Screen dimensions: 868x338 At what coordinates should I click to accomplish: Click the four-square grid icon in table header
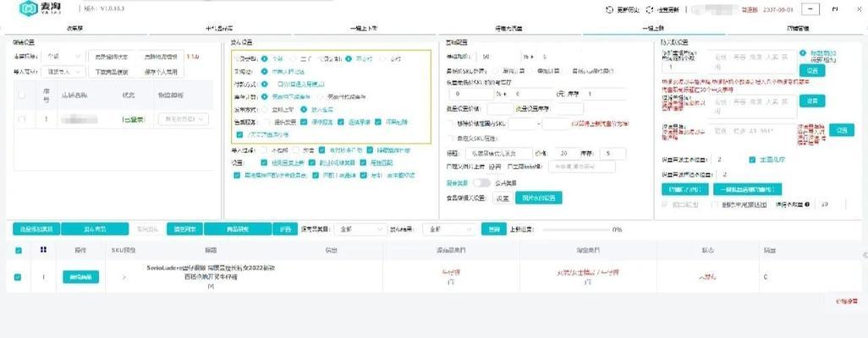[43, 250]
